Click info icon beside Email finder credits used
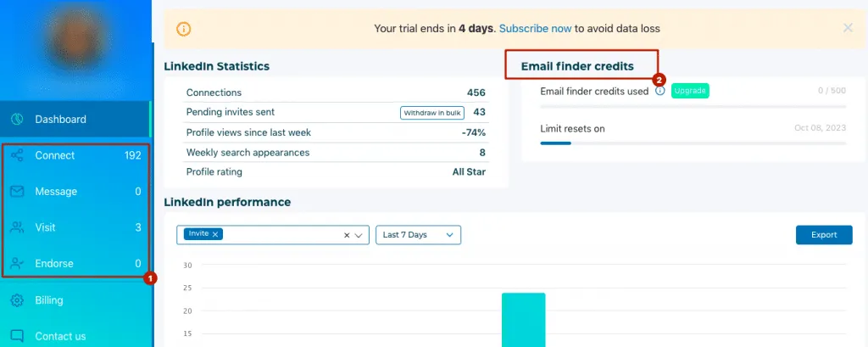 [659, 91]
